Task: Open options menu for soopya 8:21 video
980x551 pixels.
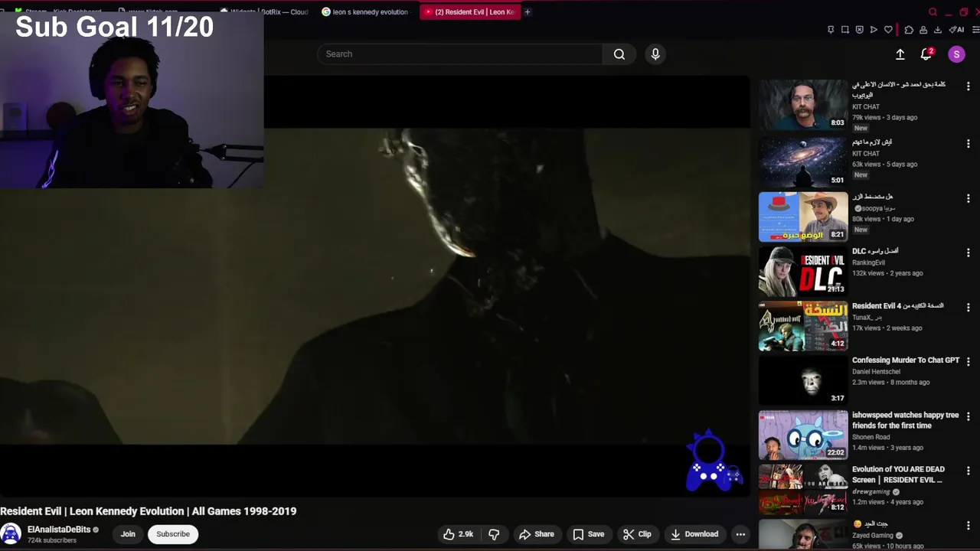Action: [x=969, y=198]
